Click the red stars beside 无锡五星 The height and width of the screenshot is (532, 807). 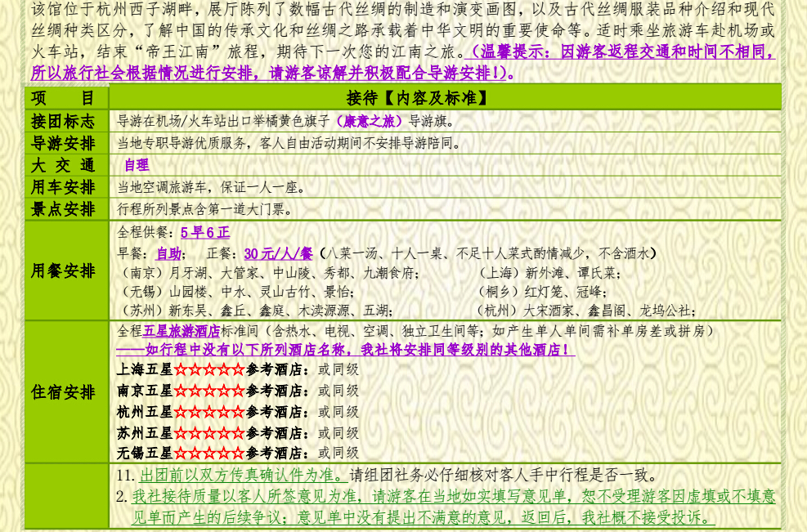pos(208,453)
